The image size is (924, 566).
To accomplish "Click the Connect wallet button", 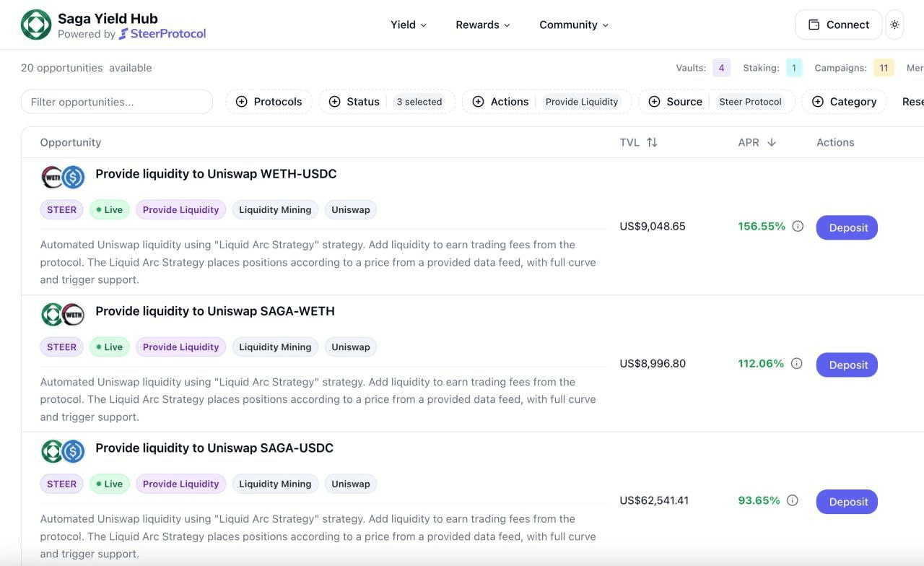I will pos(838,25).
